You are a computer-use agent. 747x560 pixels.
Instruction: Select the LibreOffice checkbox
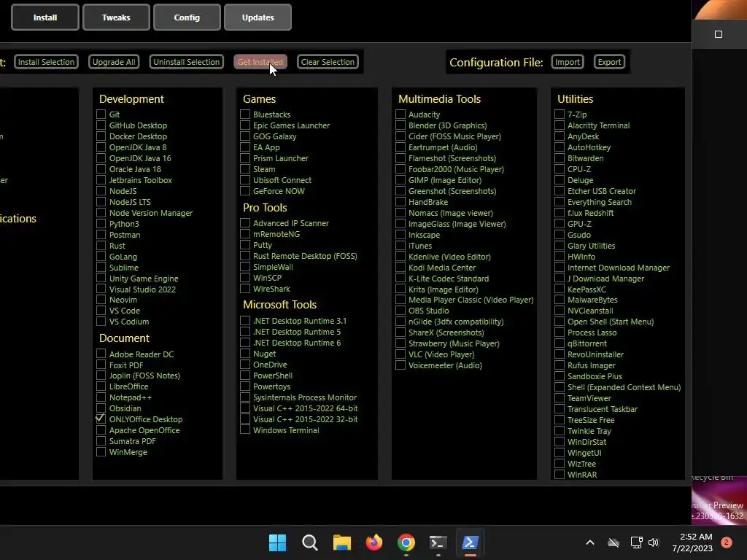point(101,386)
